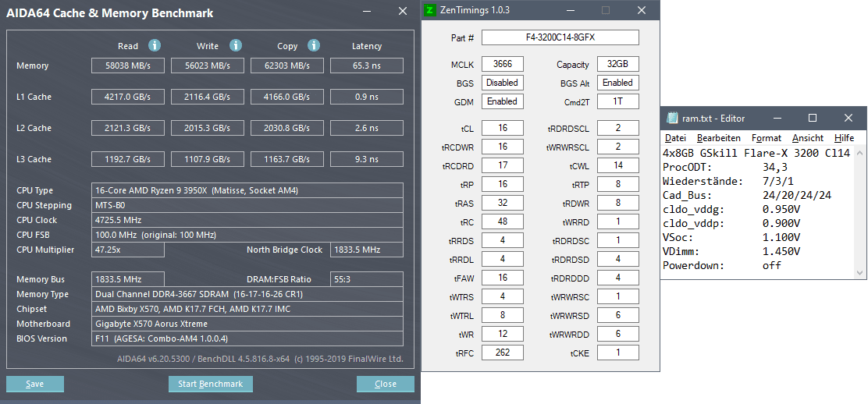The height and width of the screenshot is (404, 868).
Task: Click the ram.txt notepad icon in title bar
Action: coord(672,118)
